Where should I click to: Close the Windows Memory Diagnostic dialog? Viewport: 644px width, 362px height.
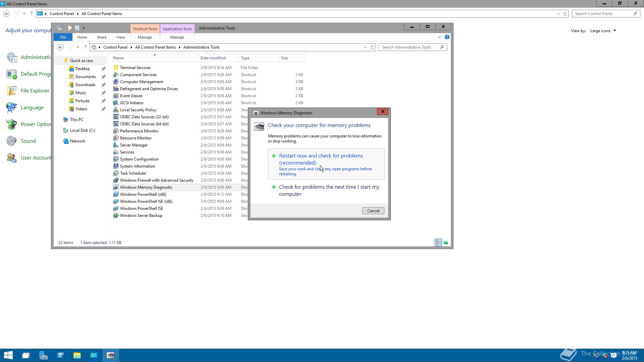(x=383, y=111)
